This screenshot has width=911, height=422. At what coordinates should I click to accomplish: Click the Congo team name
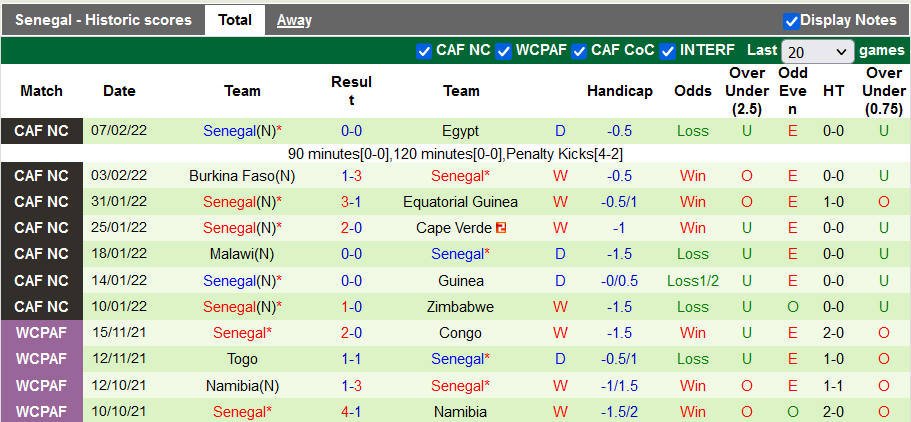tap(460, 333)
